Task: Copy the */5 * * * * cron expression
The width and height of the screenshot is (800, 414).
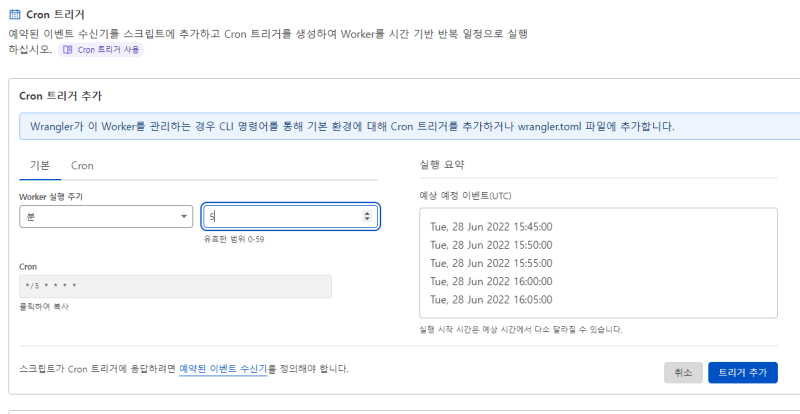Action: [175, 286]
